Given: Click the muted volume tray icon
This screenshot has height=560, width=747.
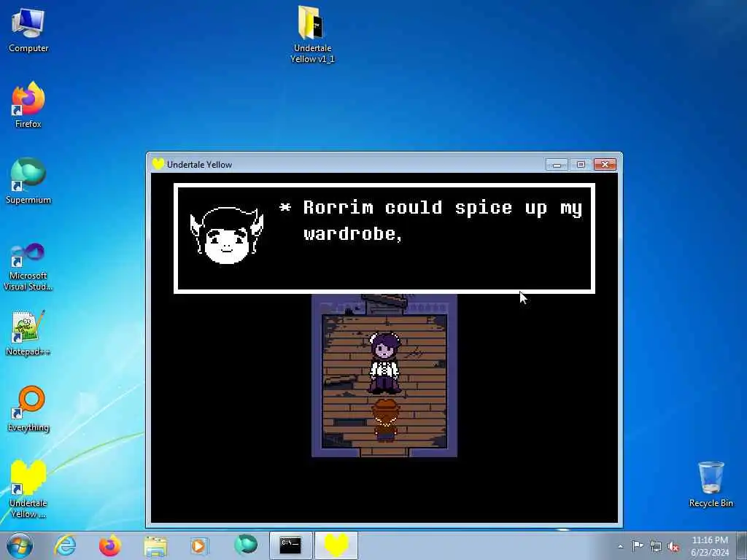Looking at the screenshot, I should point(673,546).
